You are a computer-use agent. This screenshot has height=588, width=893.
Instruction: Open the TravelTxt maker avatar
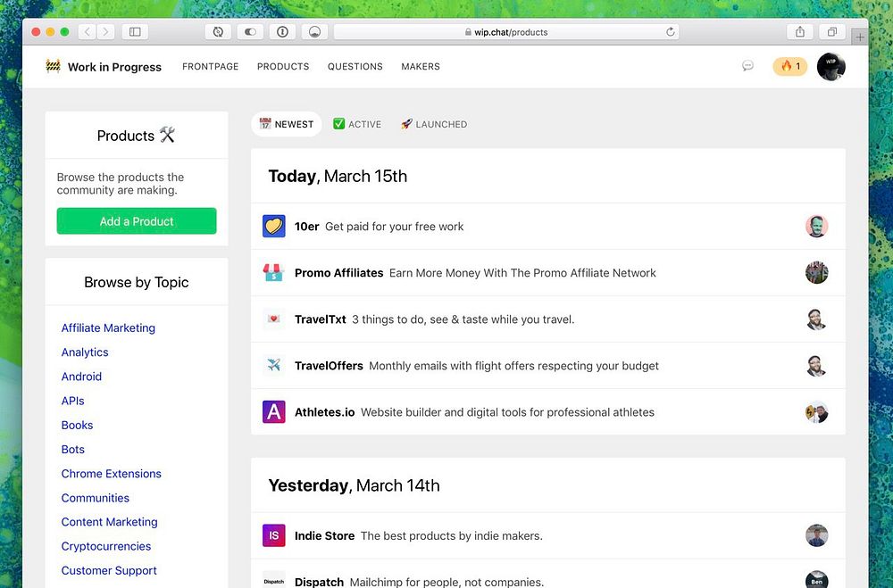pyautogui.click(x=817, y=319)
